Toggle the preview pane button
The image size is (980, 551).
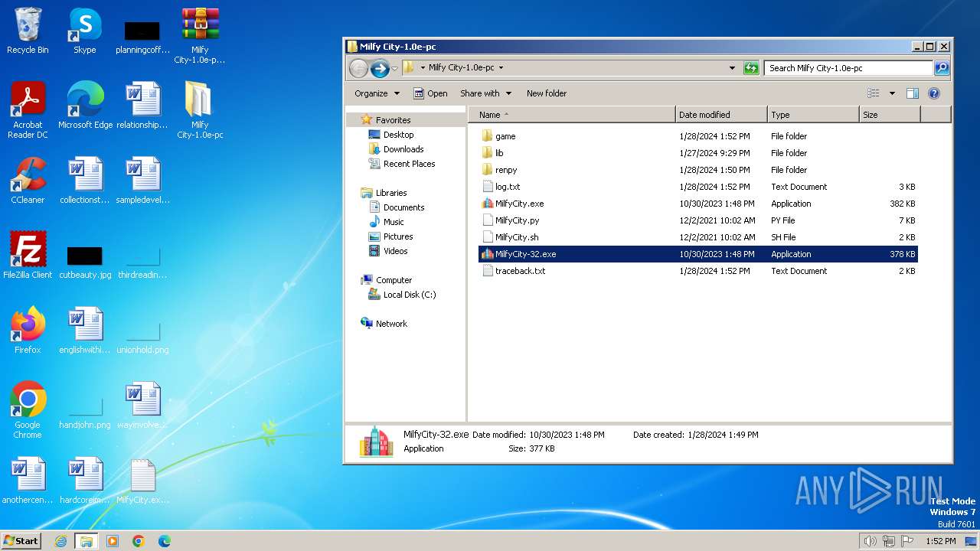pos(913,93)
